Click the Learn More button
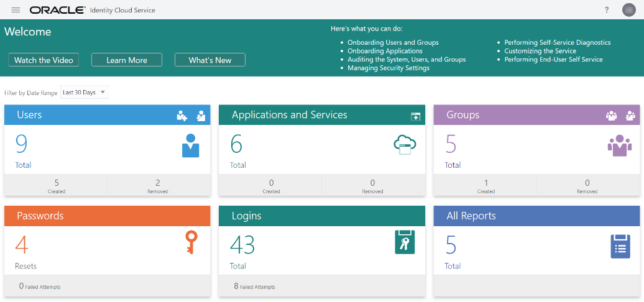 point(127,60)
